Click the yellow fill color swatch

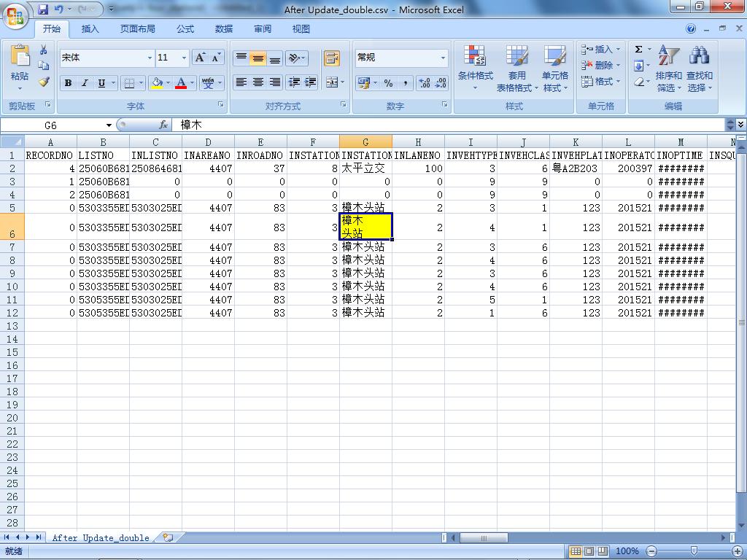[x=156, y=83]
